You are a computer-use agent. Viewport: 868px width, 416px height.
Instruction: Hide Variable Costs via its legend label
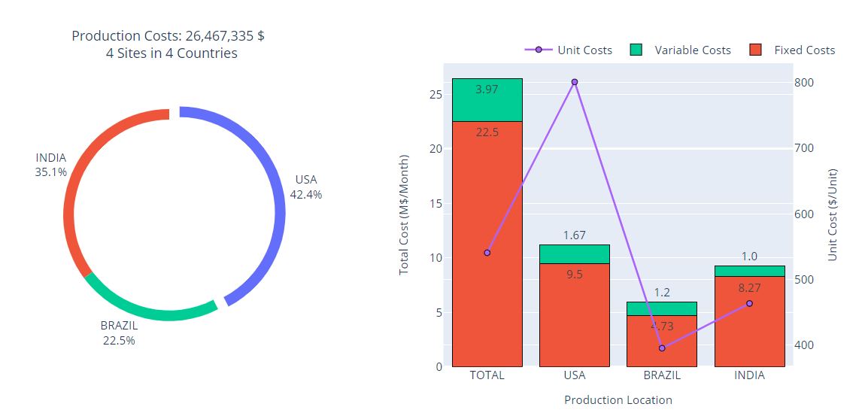(692, 50)
